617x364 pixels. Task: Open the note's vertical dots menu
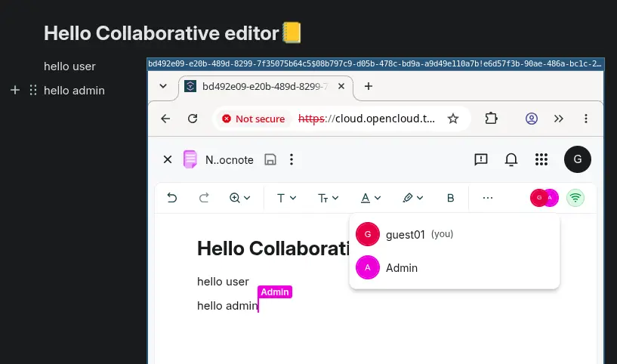(x=292, y=159)
